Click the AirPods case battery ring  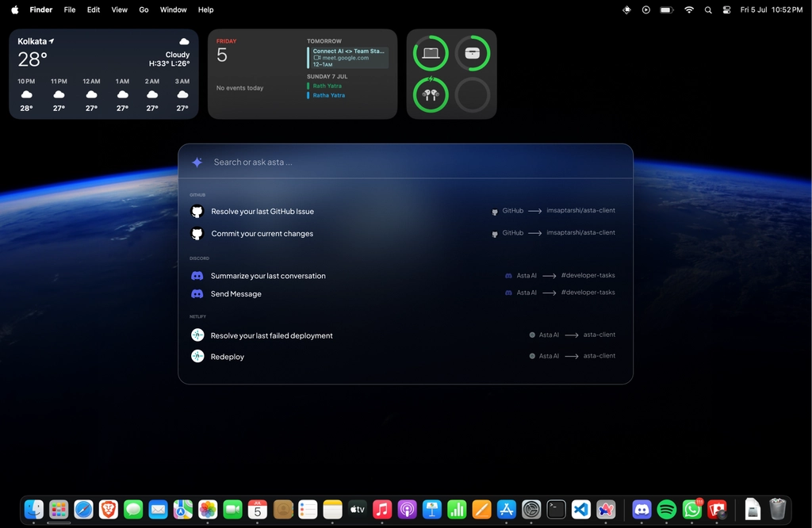point(473,53)
